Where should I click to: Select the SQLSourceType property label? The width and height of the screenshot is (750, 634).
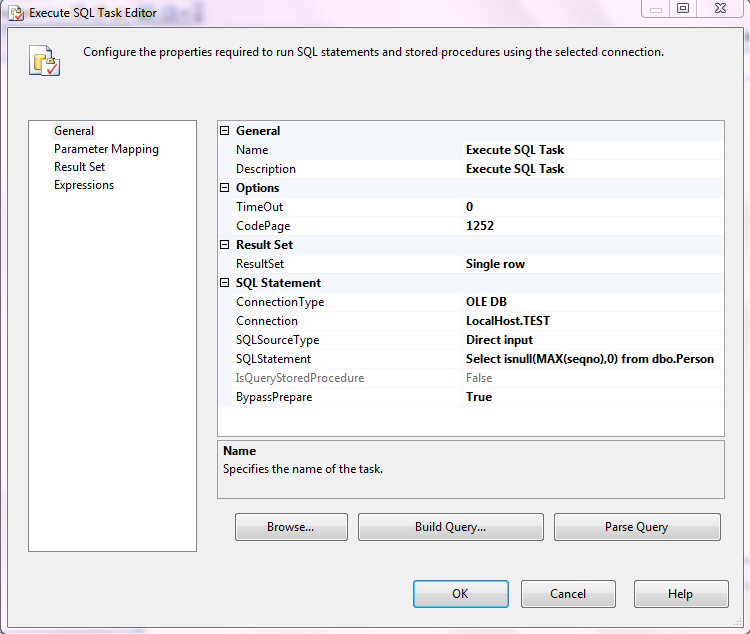point(277,340)
